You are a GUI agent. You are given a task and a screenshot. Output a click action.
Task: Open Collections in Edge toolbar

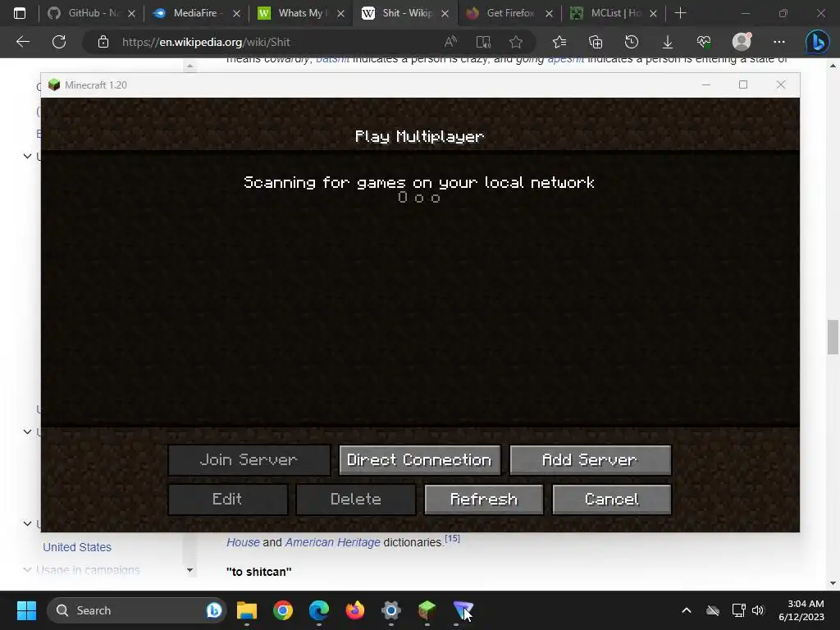pos(596,42)
